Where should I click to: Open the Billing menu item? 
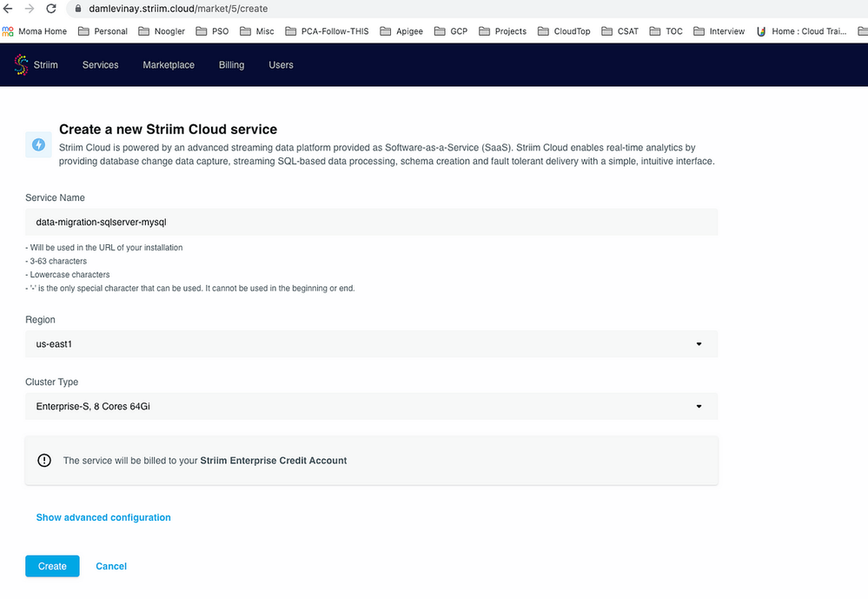(231, 65)
